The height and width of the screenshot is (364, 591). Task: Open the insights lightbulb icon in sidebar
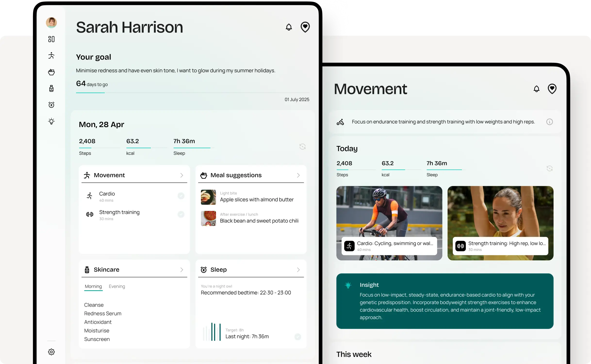pyautogui.click(x=51, y=121)
